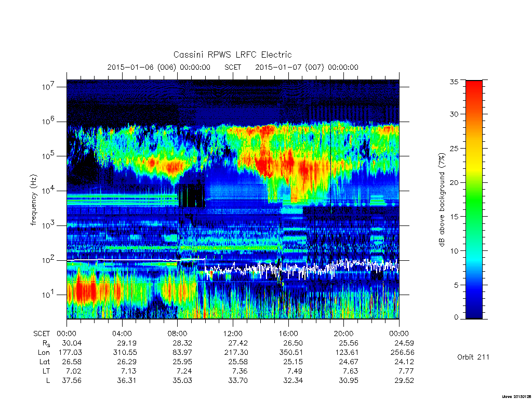Click the dark blue bottom of the color bar
The height and width of the screenshot is (399, 532).
(474, 311)
